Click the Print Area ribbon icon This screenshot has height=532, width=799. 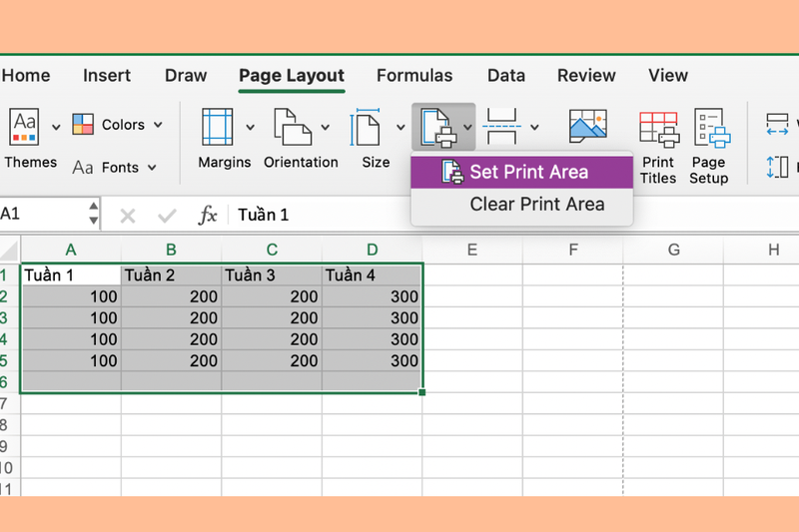[437, 128]
